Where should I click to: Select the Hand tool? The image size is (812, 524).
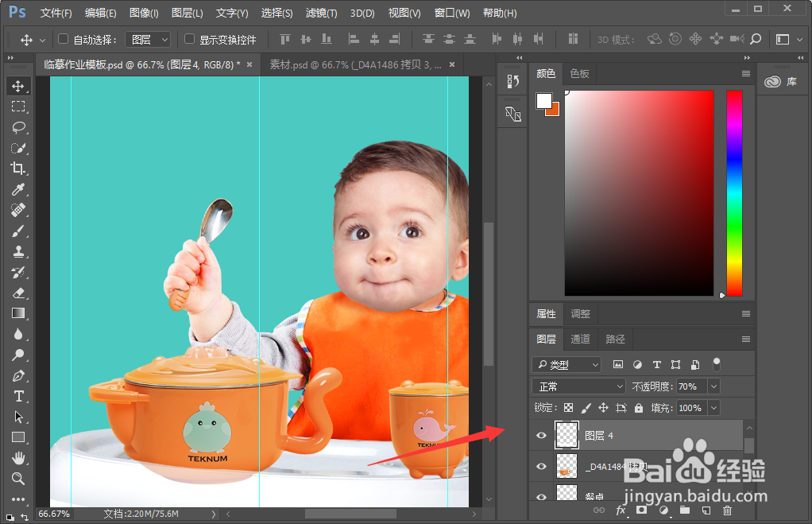tap(18, 458)
